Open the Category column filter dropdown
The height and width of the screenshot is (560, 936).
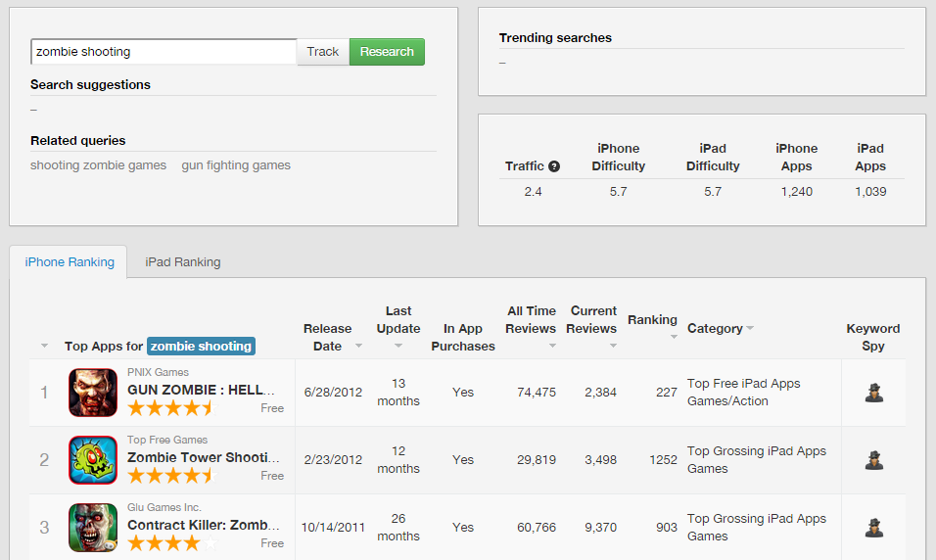point(750,329)
